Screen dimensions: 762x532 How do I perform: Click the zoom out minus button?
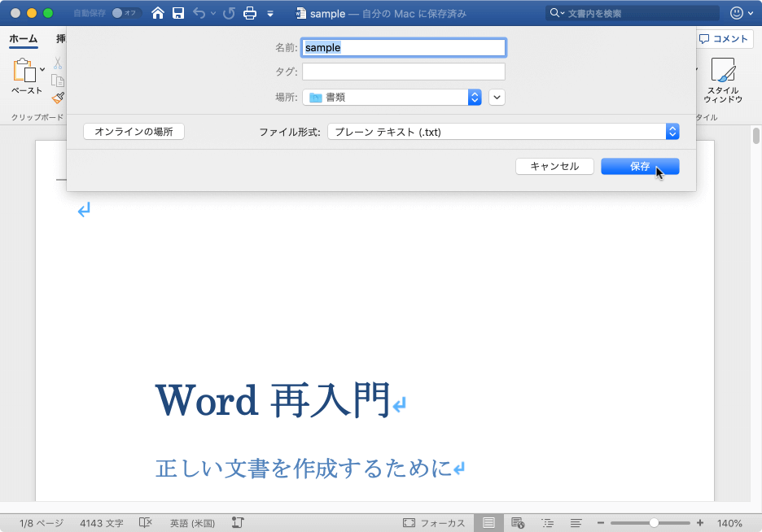pyautogui.click(x=601, y=523)
